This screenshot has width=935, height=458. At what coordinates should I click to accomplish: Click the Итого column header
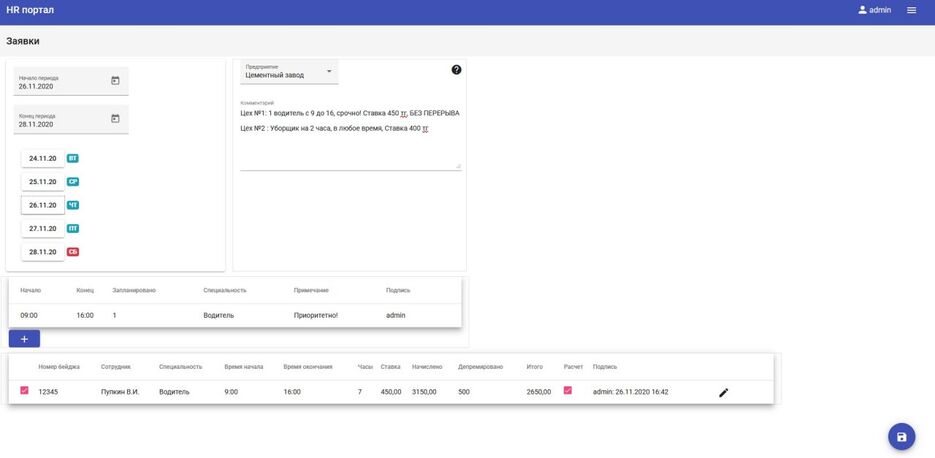[535, 367]
